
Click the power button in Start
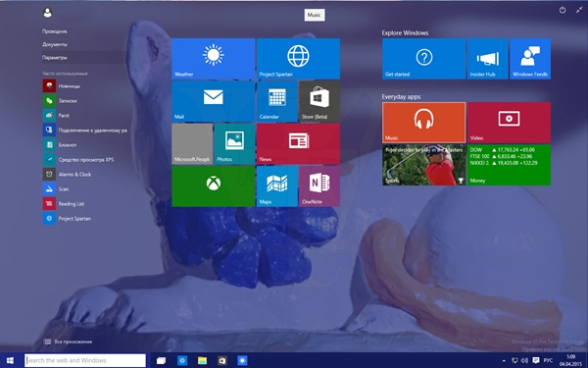(563, 10)
